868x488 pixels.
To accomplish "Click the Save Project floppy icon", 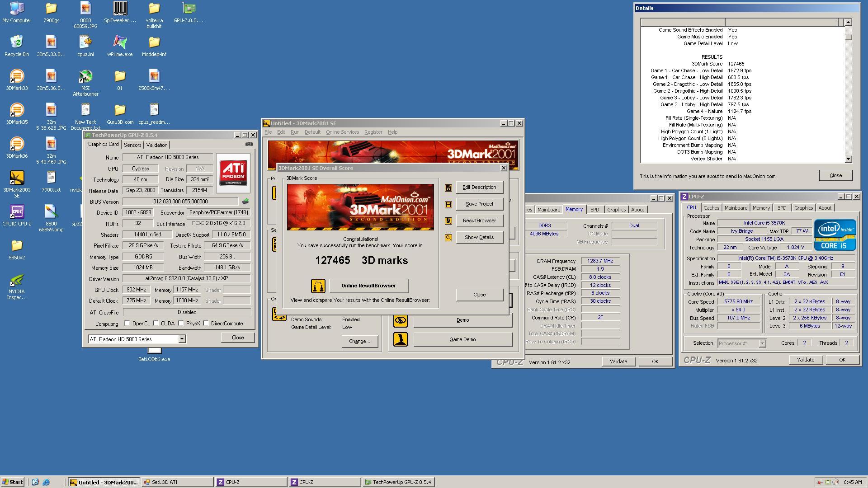I will click(448, 204).
